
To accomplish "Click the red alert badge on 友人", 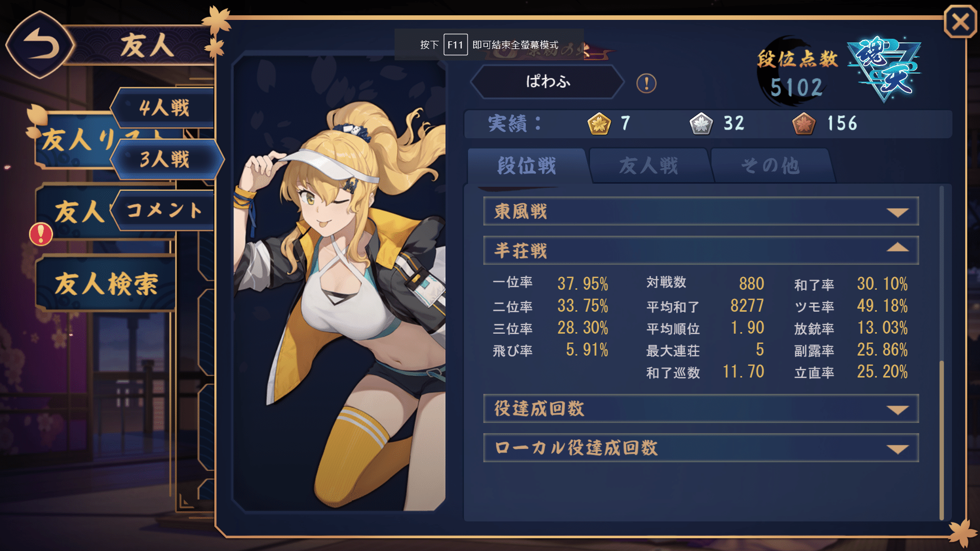I will pos(41,234).
